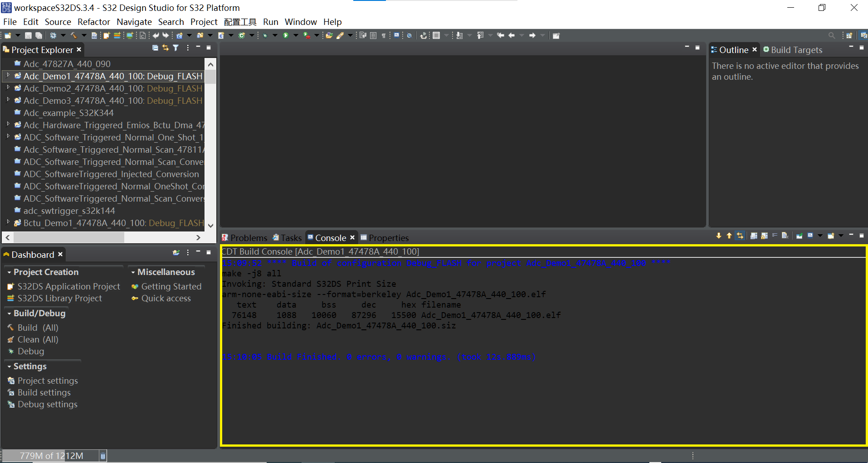Screen dimensions: 868x463
Task: Open the File menu
Action: click(10, 22)
